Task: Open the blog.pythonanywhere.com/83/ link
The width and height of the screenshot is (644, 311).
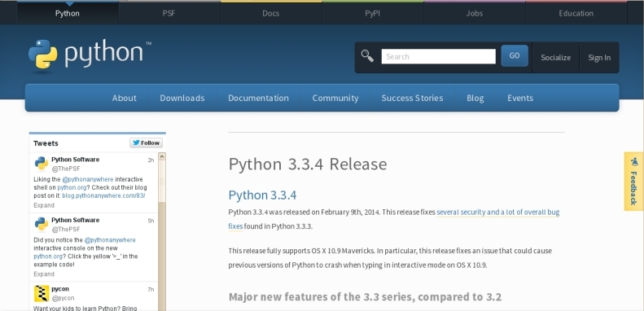Action: coord(103,195)
